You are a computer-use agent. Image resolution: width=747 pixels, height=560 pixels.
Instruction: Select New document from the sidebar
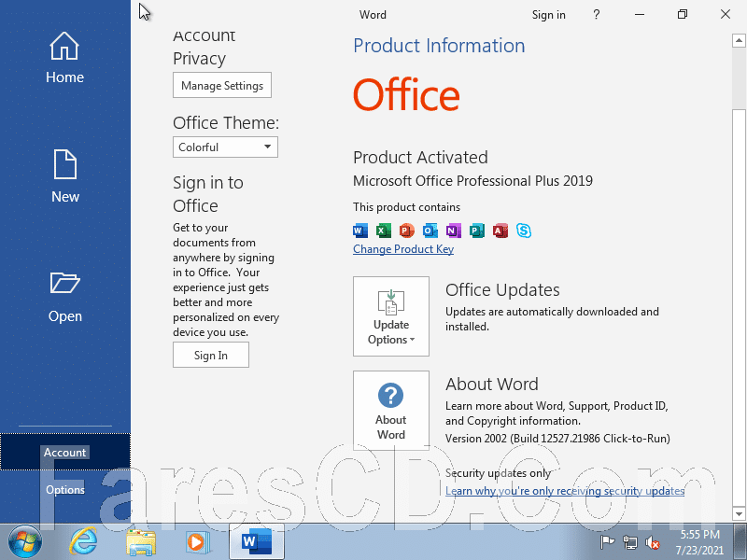pos(64,176)
